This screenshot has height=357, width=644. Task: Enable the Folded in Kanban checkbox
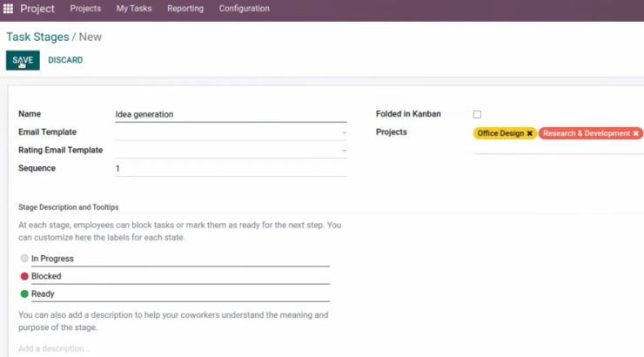click(x=477, y=114)
